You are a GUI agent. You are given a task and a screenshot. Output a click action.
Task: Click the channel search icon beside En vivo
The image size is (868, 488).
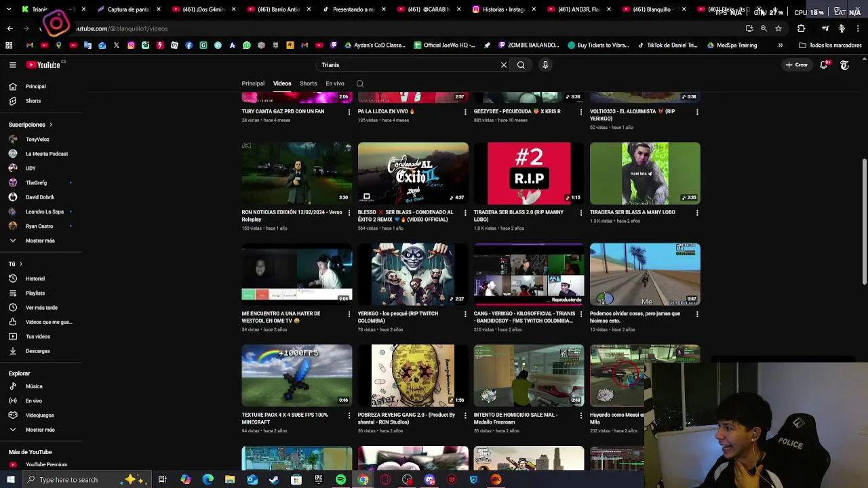click(x=360, y=84)
